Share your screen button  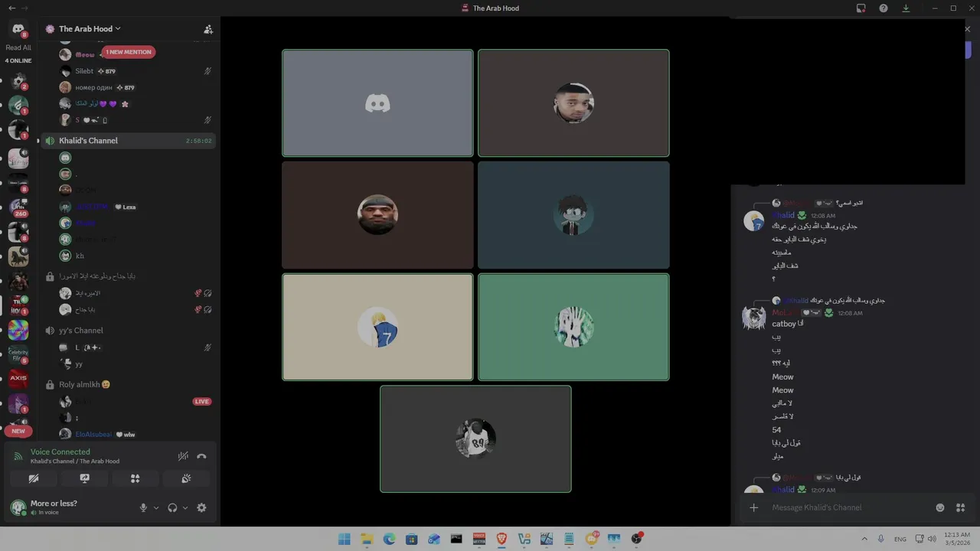click(84, 478)
